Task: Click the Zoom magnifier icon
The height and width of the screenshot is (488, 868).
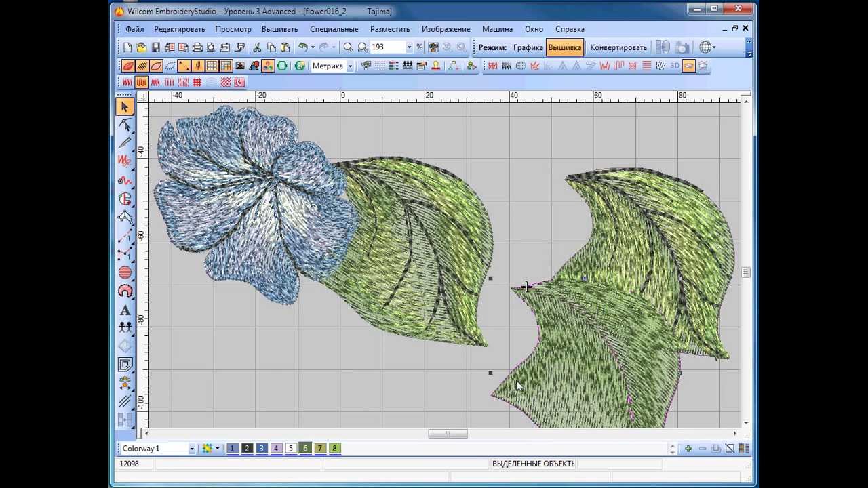Action: point(348,47)
